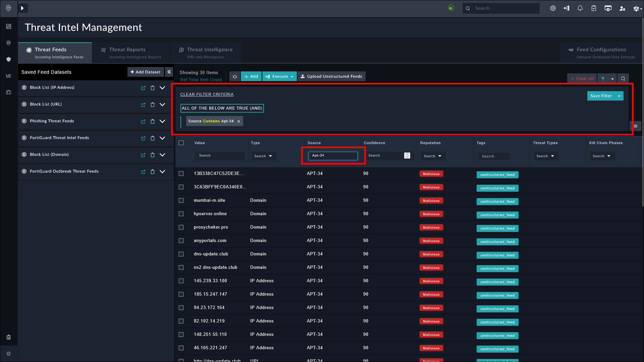Toggle the select-all rows checkbox
Viewport: 644px width, 362px height.
(181, 143)
